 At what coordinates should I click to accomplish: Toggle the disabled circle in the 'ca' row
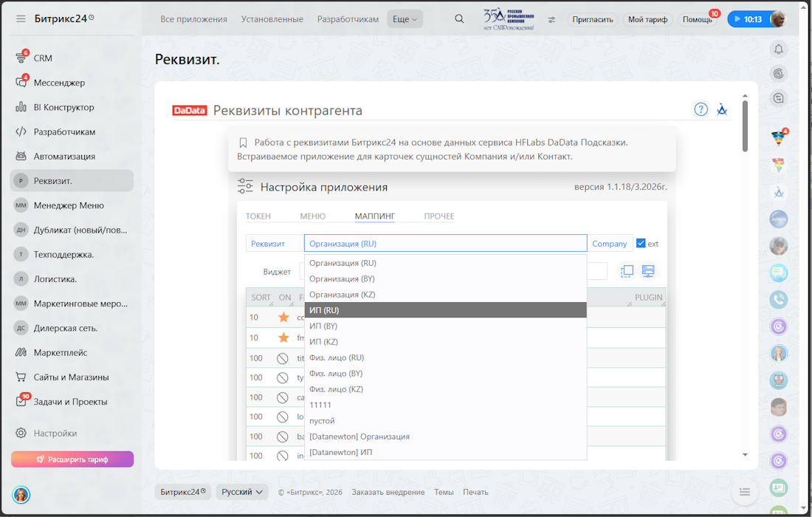282,397
